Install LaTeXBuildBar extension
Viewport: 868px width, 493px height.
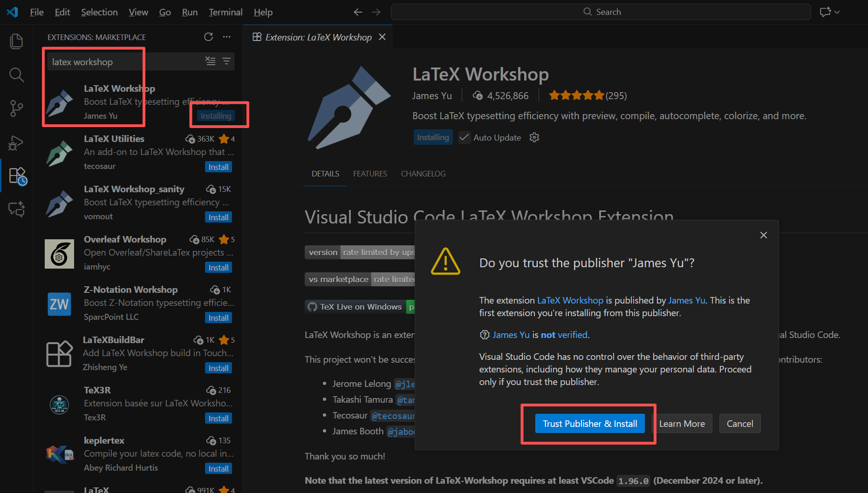[x=219, y=368]
